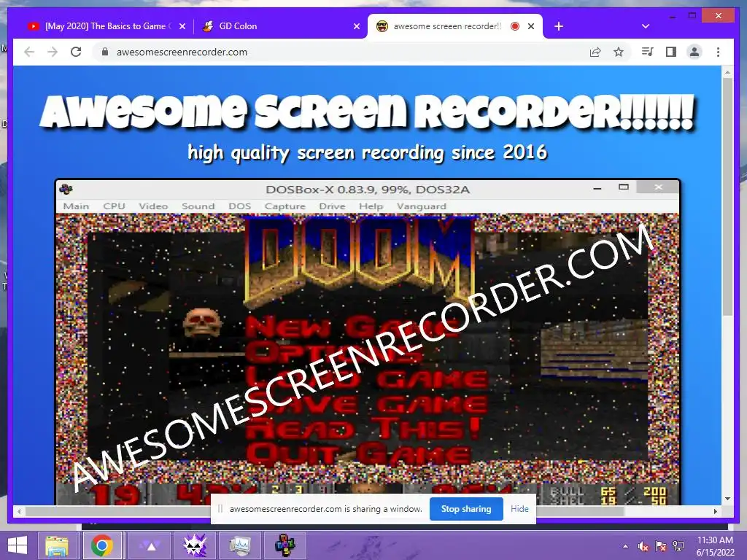Close the YouTube Basics to Game tab
This screenshot has height=560, width=747.
coord(182,26)
